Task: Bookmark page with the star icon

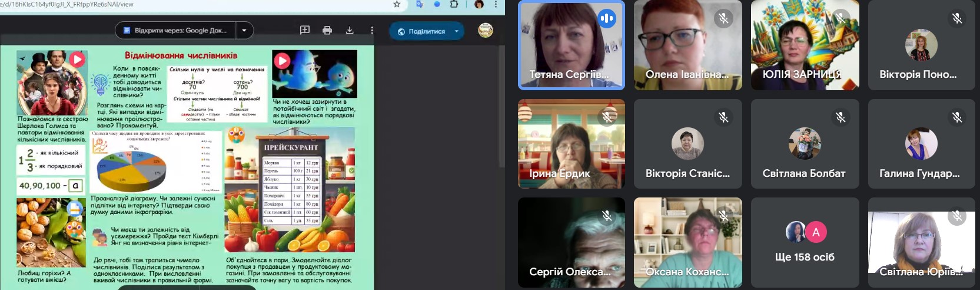Action: point(397,4)
